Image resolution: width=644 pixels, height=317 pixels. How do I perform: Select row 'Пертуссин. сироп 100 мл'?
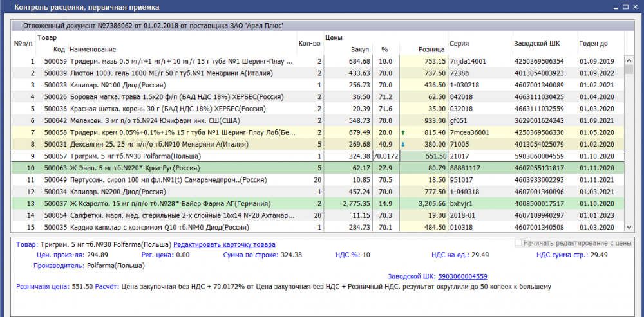318,180
